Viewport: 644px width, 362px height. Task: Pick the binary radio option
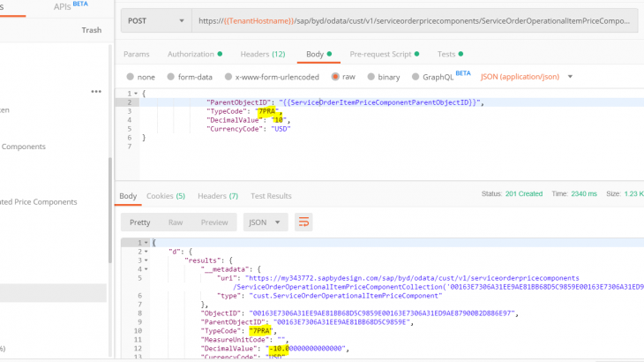pos(371,77)
